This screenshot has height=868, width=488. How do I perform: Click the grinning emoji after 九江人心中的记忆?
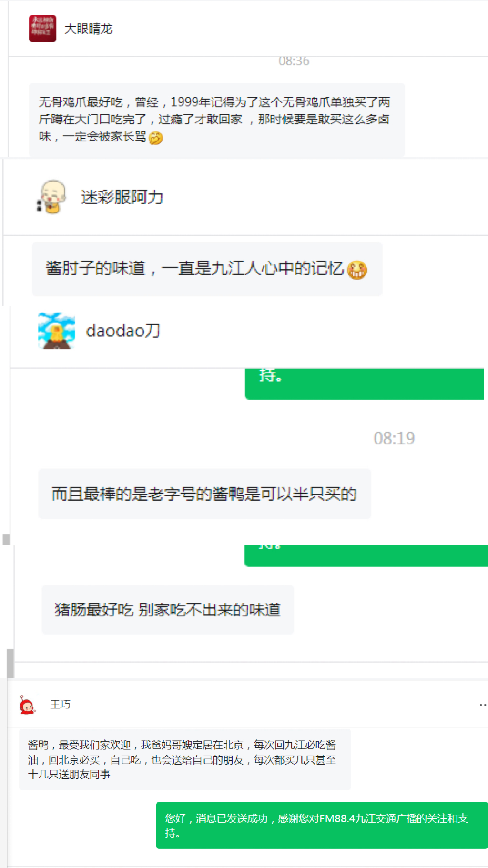coord(357,270)
